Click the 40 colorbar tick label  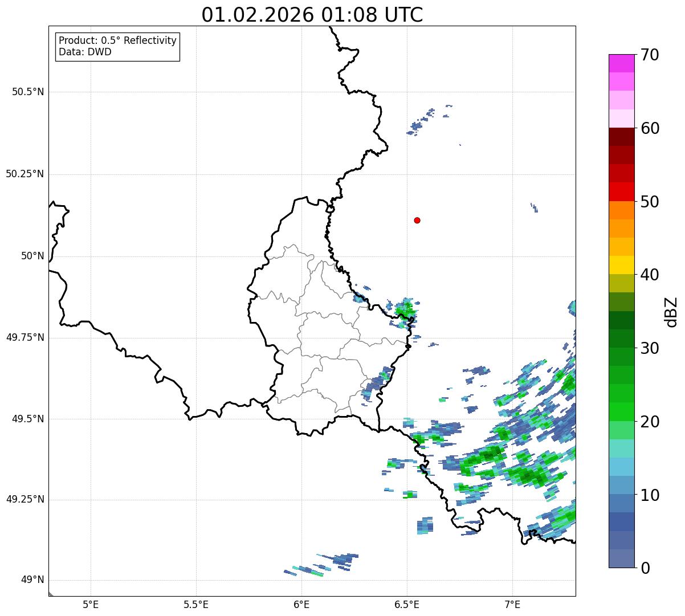650,275
